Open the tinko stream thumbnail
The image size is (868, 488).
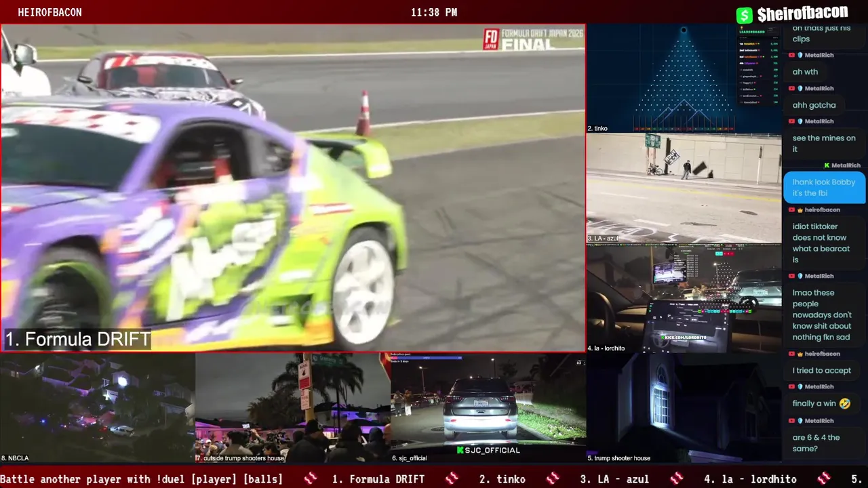click(684, 79)
